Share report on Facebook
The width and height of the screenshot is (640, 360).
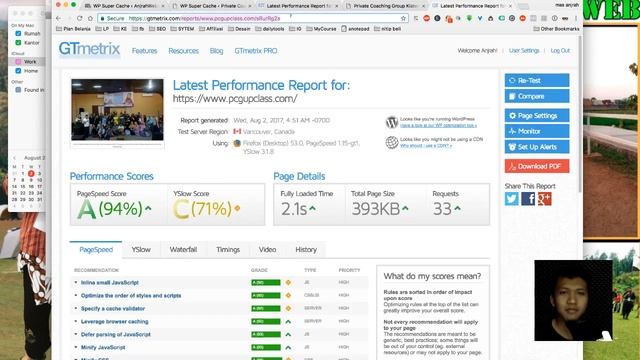click(528, 199)
